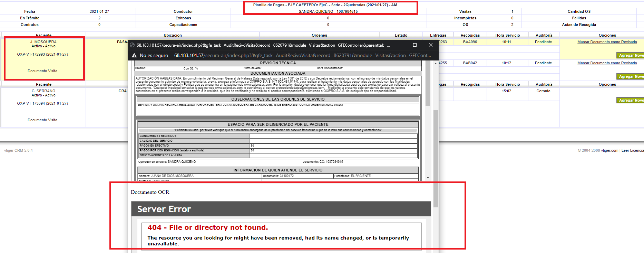Screen dimensions: 644x253
Task: Click 'REVISIÓN TÉCNICA' section header in popup
Action: click(278, 63)
